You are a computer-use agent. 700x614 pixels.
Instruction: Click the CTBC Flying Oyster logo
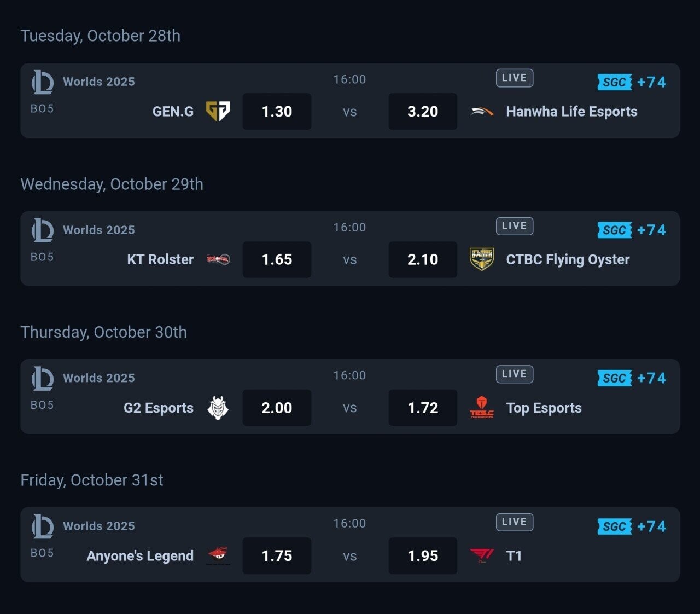(x=482, y=259)
